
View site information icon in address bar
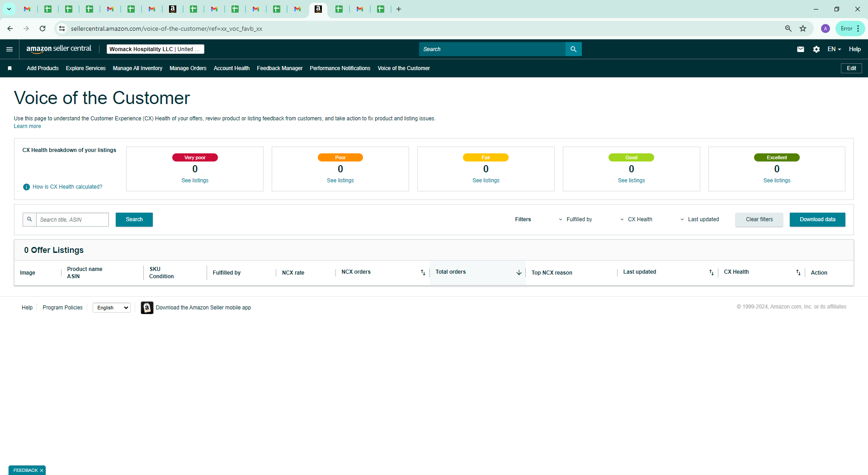[x=62, y=28]
